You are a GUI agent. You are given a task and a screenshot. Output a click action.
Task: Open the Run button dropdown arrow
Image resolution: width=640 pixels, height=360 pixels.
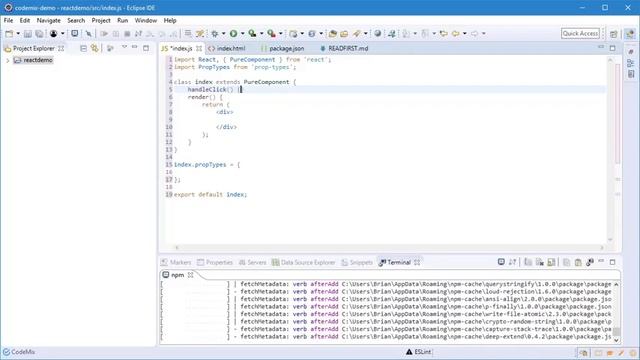pos(242,33)
